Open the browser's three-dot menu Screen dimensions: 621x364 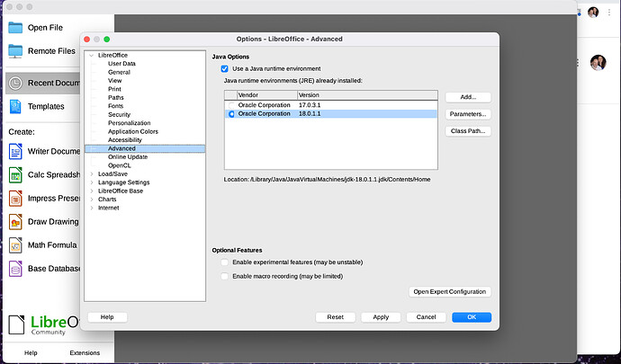click(609, 13)
